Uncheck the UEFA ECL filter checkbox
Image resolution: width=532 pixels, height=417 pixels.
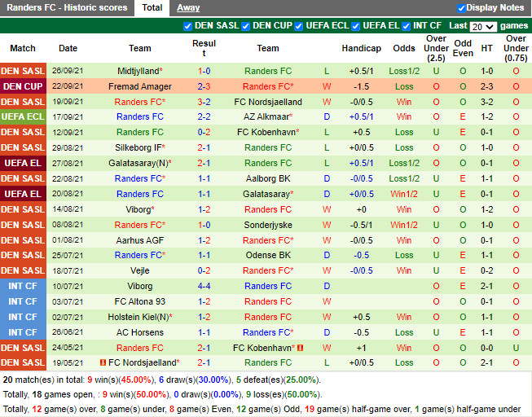pyautogui.click(x=298, y=26)
